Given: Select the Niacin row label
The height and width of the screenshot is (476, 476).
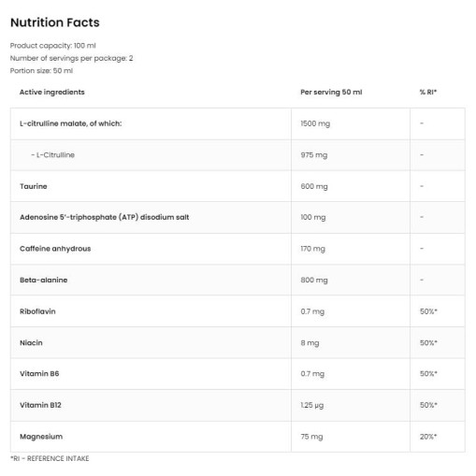Looking at the screenshot, I should (31, 343).
